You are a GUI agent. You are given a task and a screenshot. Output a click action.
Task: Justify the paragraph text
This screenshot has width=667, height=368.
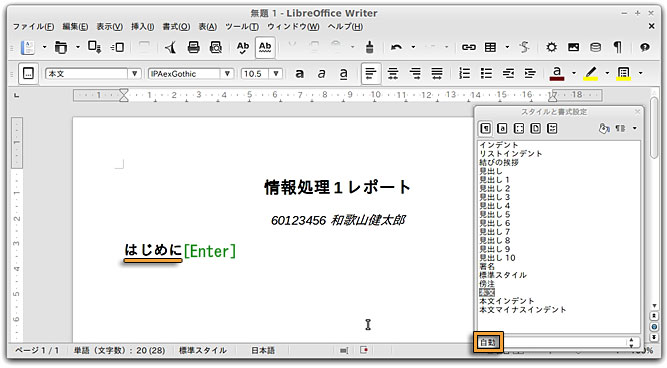[437, 74]
